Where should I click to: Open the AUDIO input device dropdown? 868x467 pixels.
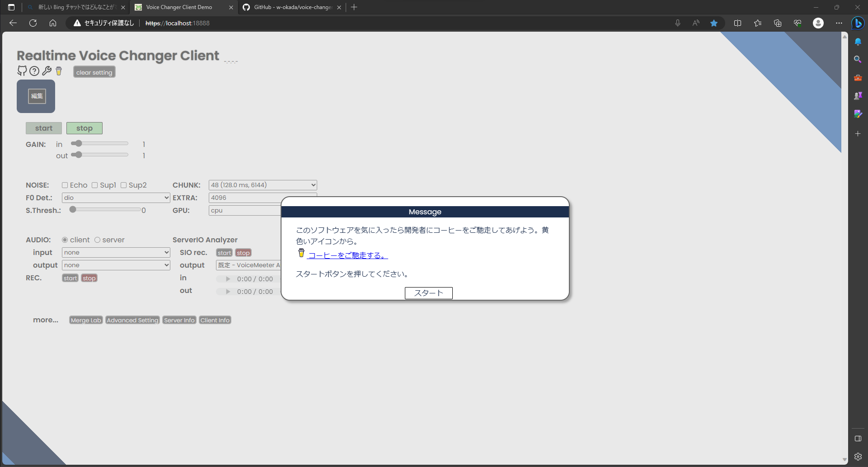pos(116,252)
